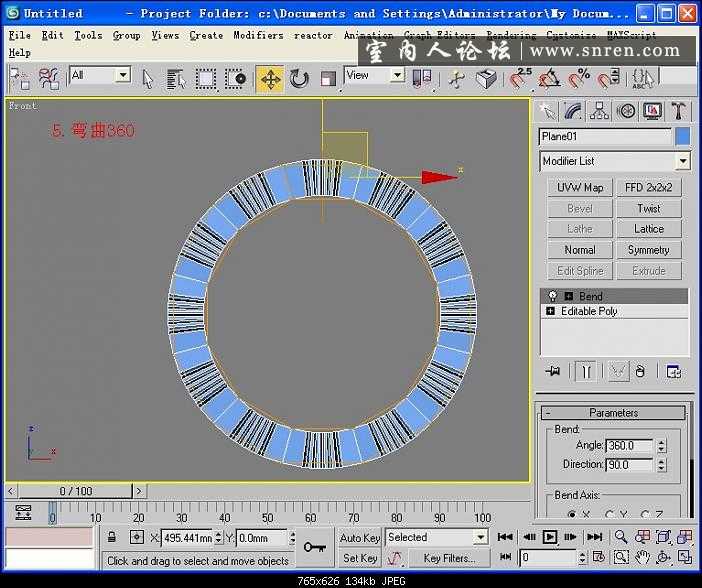Click the Set Key button

tap(360, 558)
